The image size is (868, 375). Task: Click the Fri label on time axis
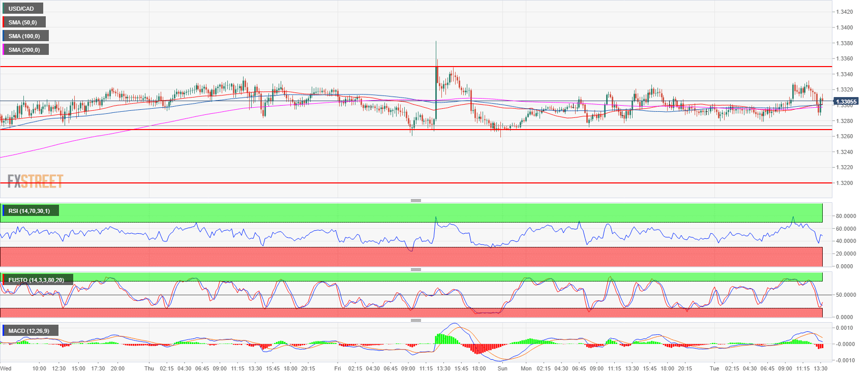(338, 368)
